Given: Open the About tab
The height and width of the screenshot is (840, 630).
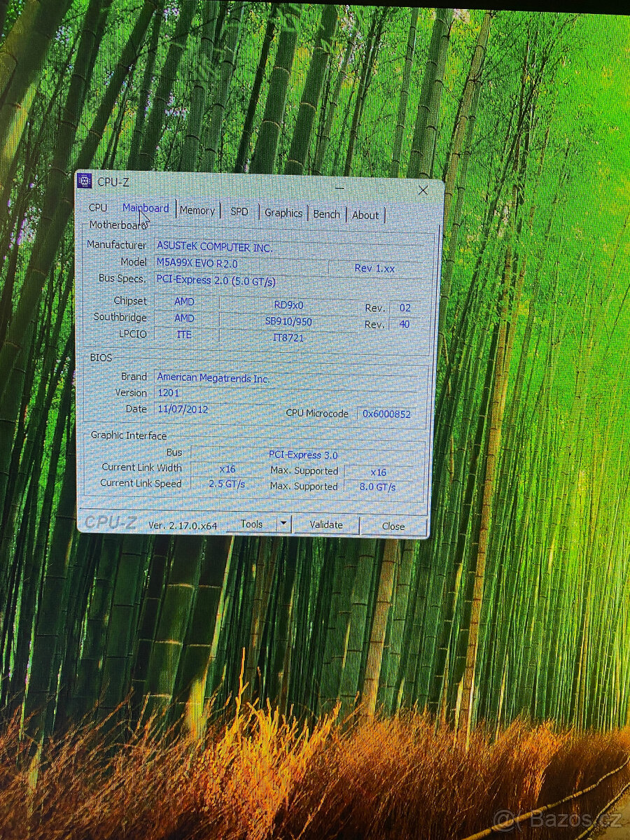Looking at the screenshot, I should pyautogui.click(x=365, y=216).
